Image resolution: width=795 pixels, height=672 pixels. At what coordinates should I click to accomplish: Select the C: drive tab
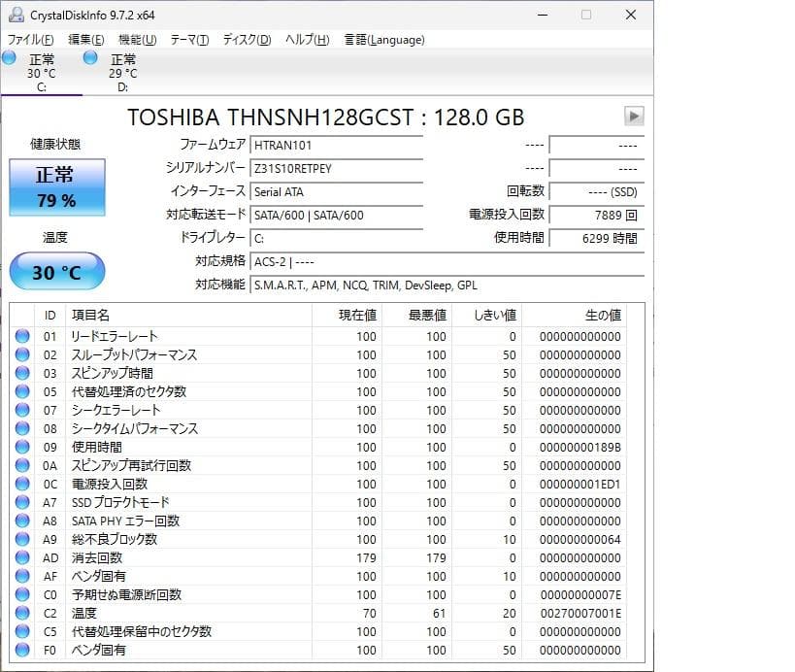pyautogui.click(x=42, y=70)
